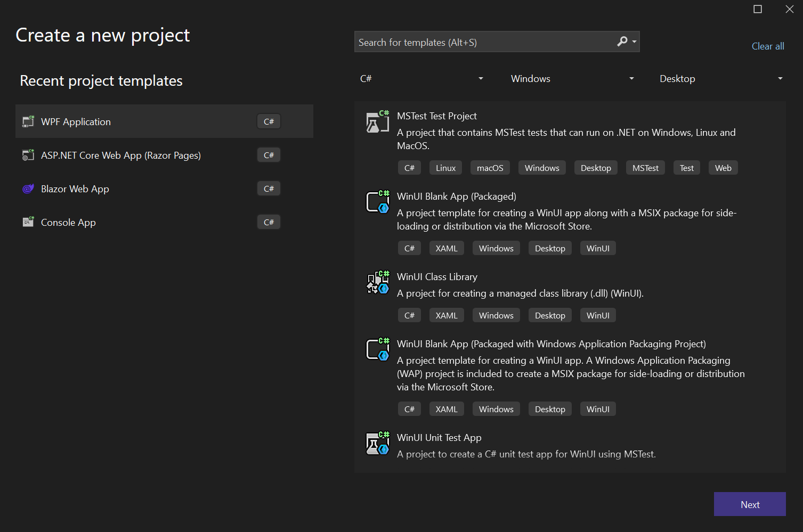The height and width of the screenshot is (532, 803).
Task: Click the WPF Application template icon
Action: (x=28, y=121)
